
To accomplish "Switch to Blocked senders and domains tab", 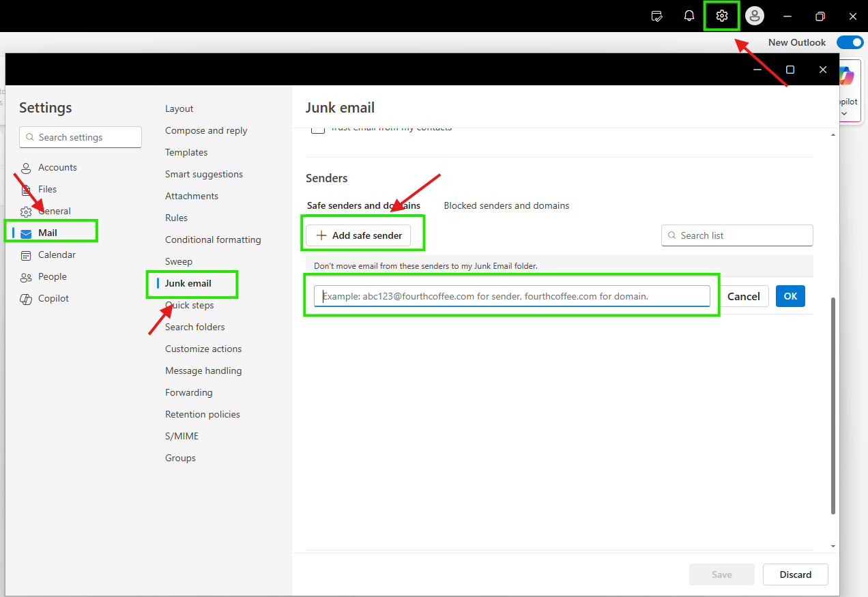I will pyautogui.click(x=506, y=205).
